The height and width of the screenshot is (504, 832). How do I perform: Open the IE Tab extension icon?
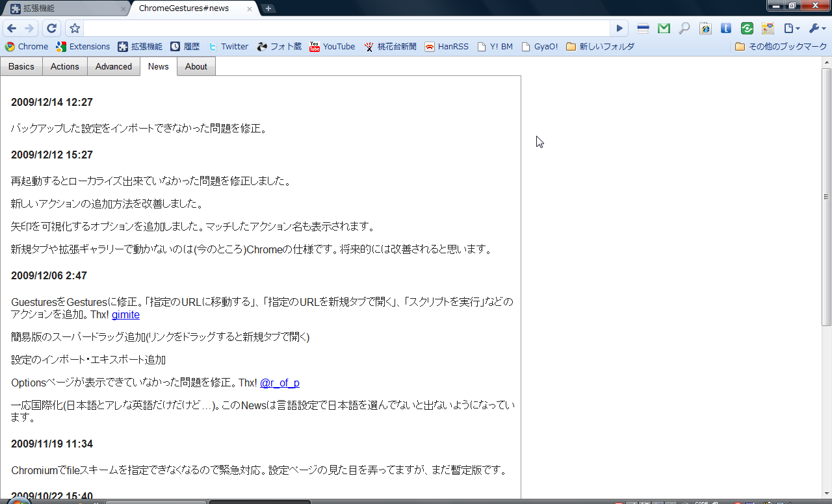705,29
